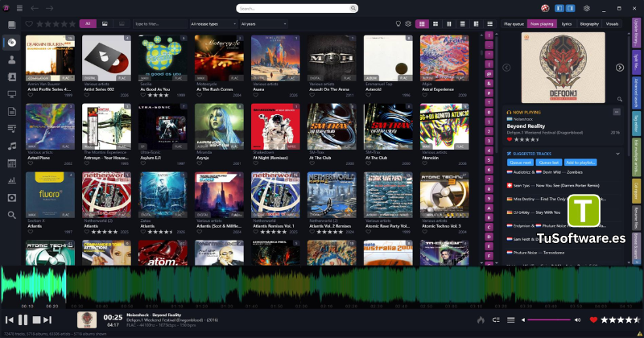Open the Update library side tab
Screen dimensions: 644x338
tap(636, 32)
